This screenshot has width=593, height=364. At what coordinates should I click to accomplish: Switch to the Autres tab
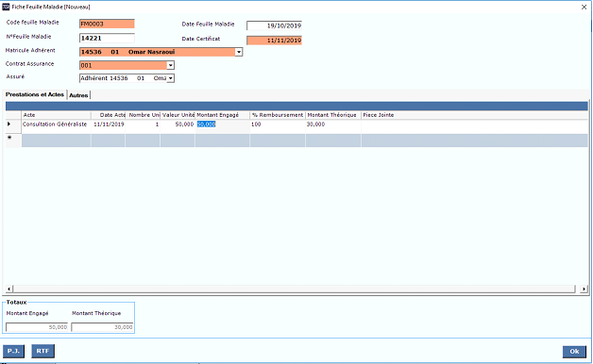pyautogui.click(x=78, y=95)
